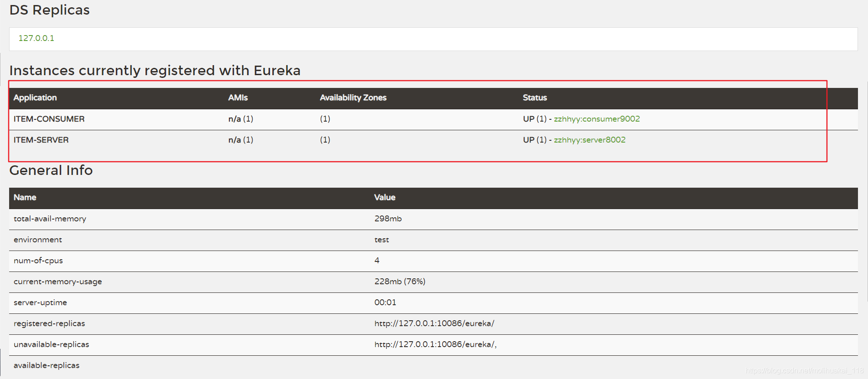868x379 pixels.
Task: Click the General Info heading
Action: 51,170
